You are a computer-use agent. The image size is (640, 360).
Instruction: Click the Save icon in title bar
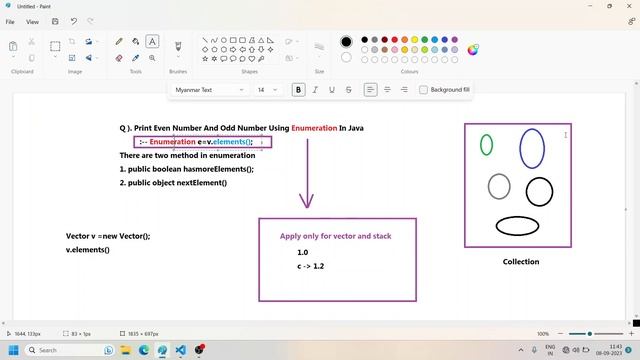[55, 21]
